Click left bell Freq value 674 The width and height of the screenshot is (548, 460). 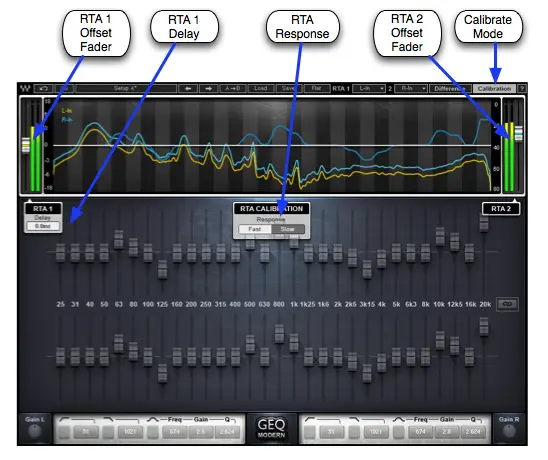click(x=175, y=432)
